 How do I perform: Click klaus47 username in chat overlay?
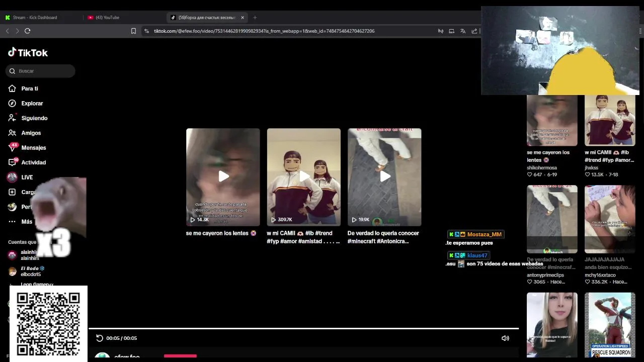[x=477, y=255]
